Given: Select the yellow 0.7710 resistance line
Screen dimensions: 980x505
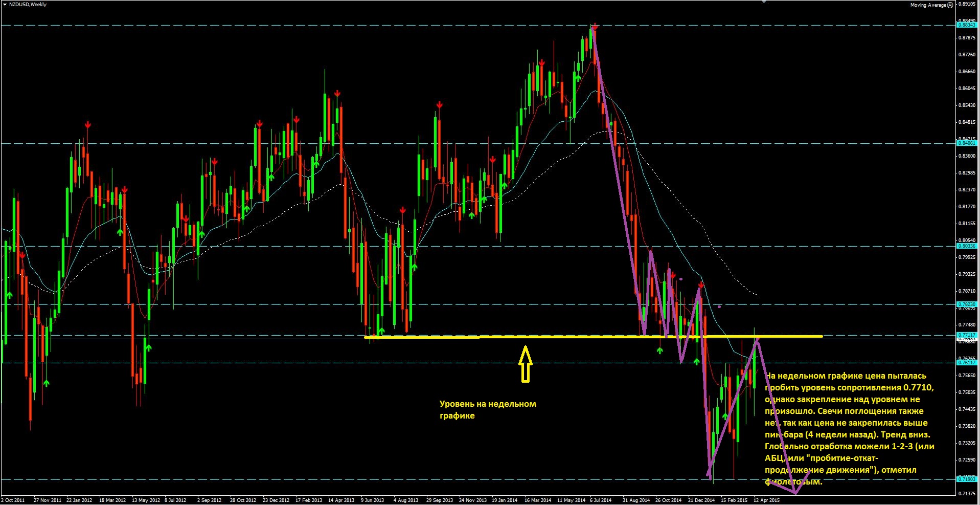Looking at the screenshot, I should [x=593, y=337].
